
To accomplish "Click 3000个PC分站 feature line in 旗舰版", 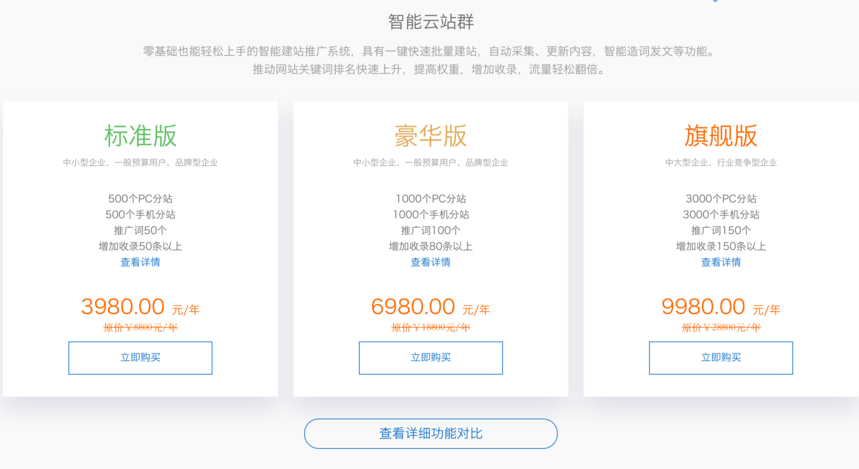I will [x=721, y=198].
